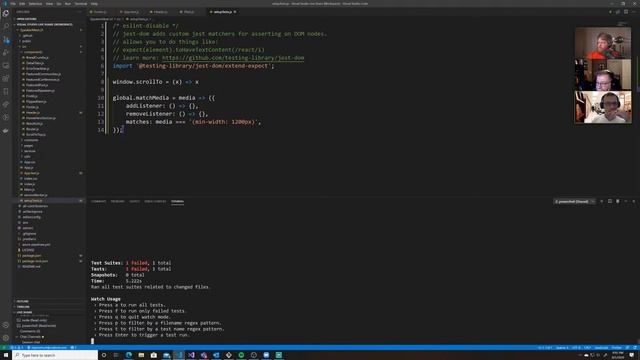Image resolution: width=640 pixels, height=360 pixels.
Task: Open File Explorer from the taskbar
Action: (141, 355)
